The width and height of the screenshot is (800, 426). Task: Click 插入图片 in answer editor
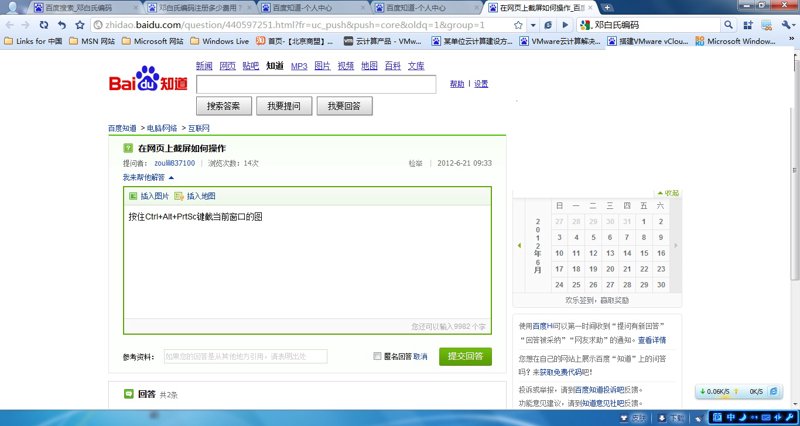[x=148, y=196]
